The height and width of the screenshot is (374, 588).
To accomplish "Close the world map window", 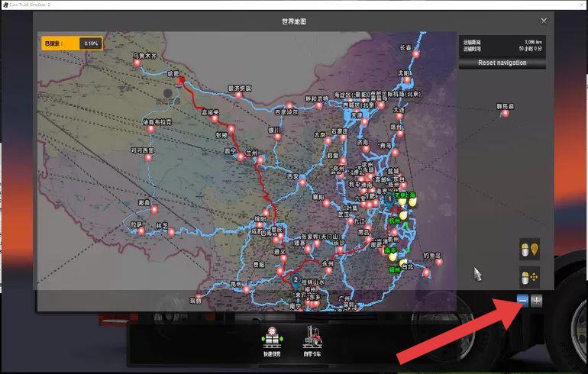I will coord(544,21).
